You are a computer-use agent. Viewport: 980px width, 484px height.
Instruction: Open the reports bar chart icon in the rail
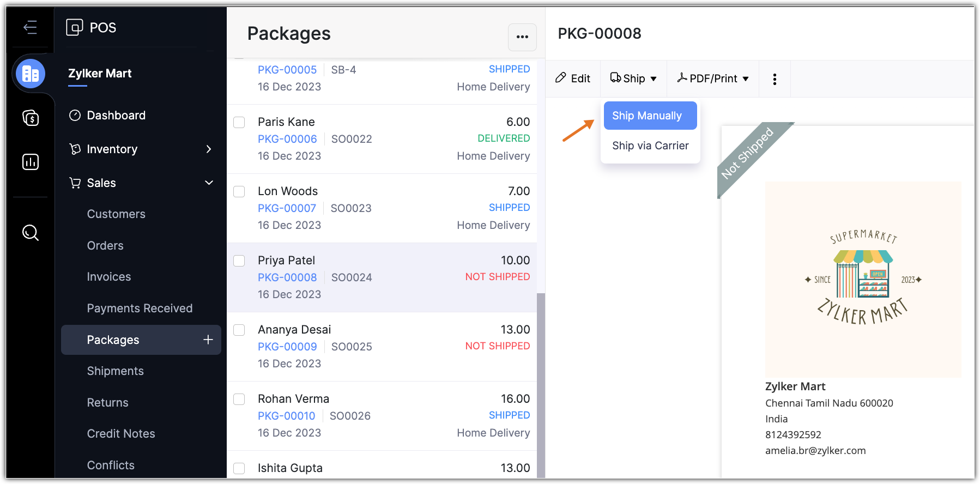(31, 162)
